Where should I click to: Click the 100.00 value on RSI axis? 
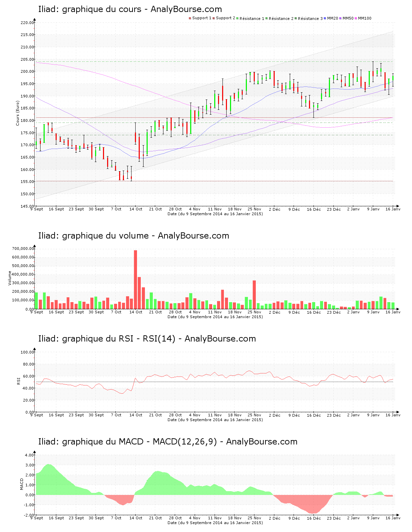click(x=27, y=352)
